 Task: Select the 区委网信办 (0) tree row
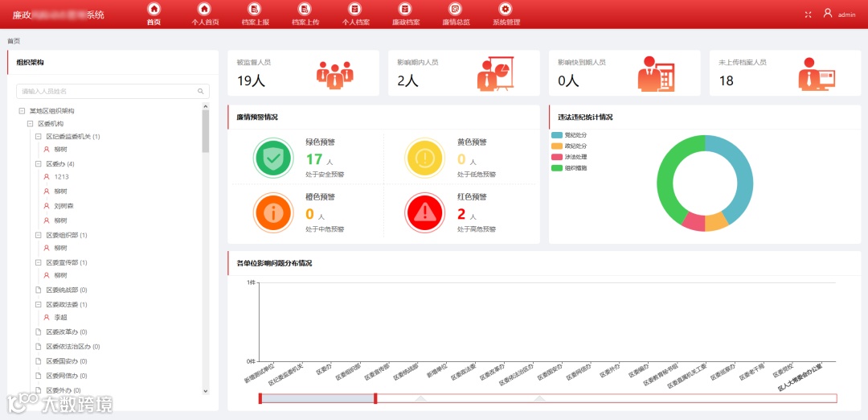(67, 376)
